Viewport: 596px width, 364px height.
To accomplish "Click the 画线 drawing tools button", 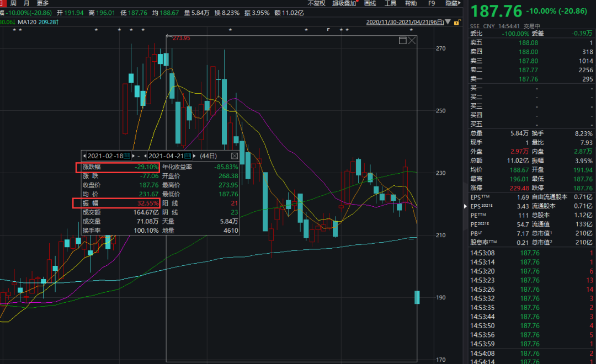I will tap(370, 3).
